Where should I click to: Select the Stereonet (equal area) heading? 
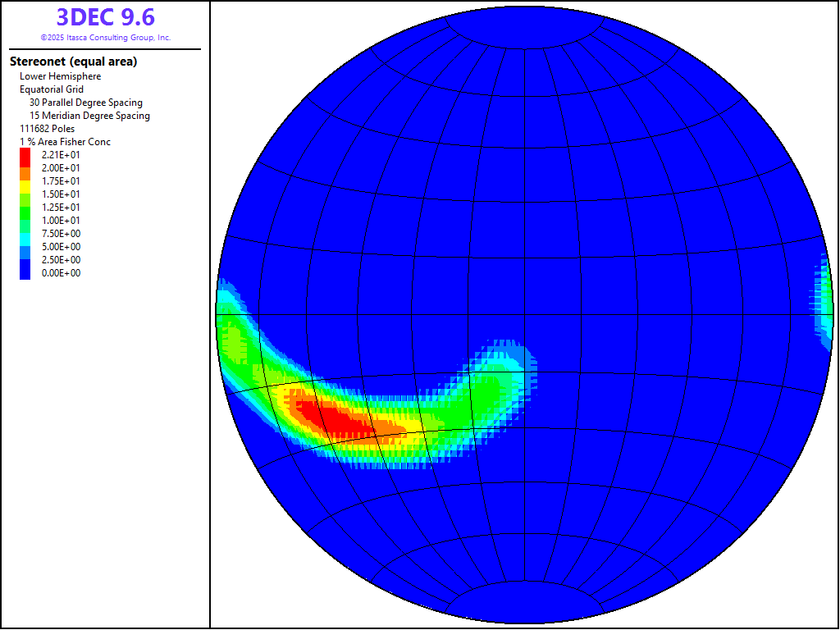[73, 62]
